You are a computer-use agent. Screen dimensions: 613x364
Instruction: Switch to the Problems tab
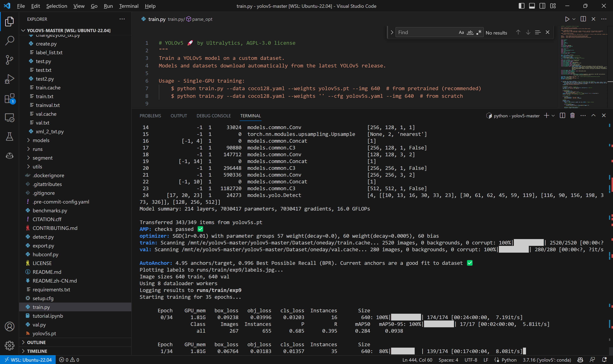[x=150, y=116]
